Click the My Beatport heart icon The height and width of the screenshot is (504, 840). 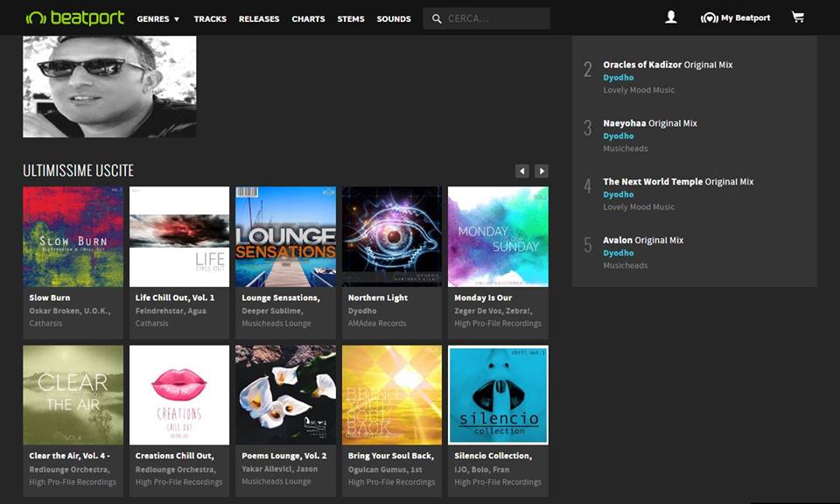(x=709, y=18)
